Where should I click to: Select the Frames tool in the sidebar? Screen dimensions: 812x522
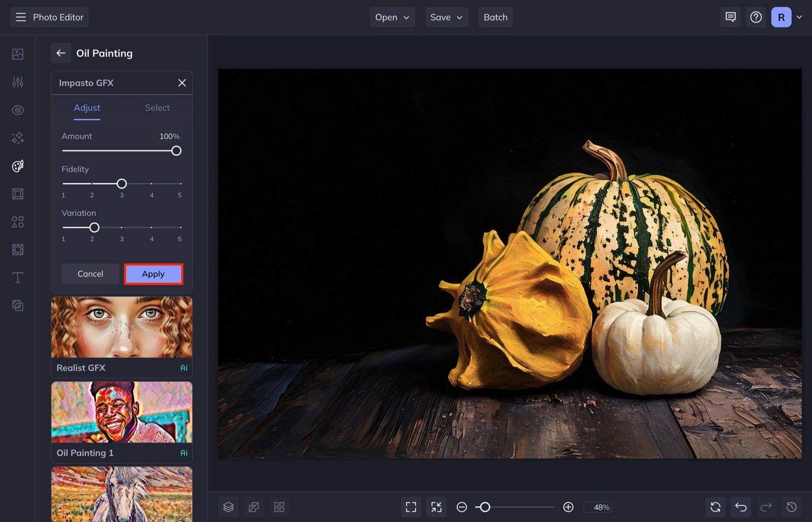point(17,193)
